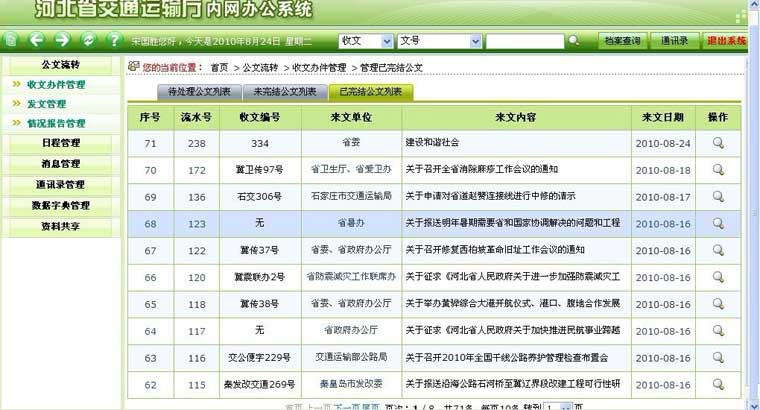Click the document home icon in the toolbar
The height and width of the screenshot is (410, 760).
[11, 40]
